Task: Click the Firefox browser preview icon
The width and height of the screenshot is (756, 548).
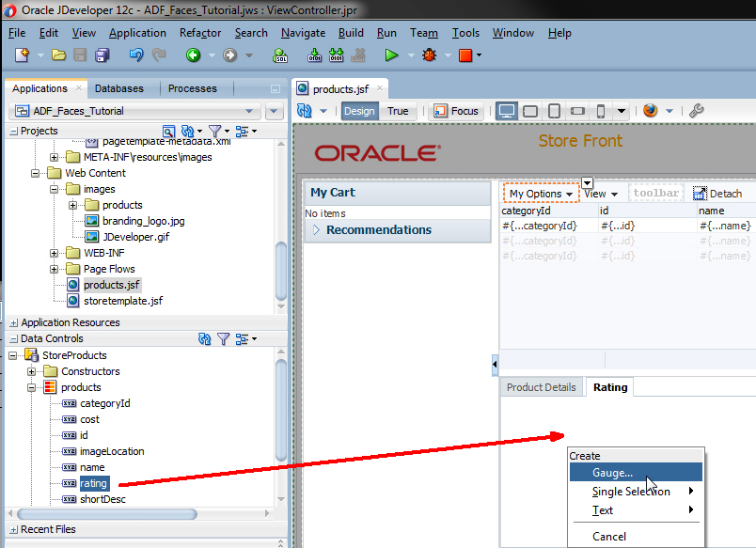Action: 651,111
